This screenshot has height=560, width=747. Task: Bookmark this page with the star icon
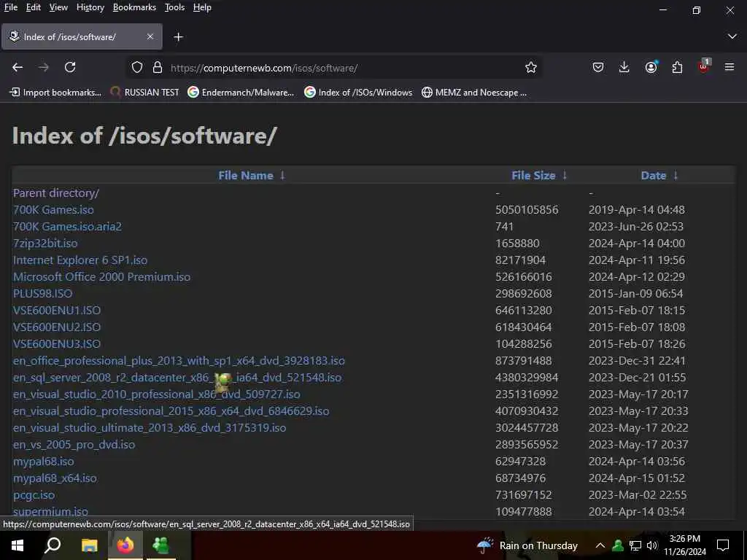click(x=531, y=68)
